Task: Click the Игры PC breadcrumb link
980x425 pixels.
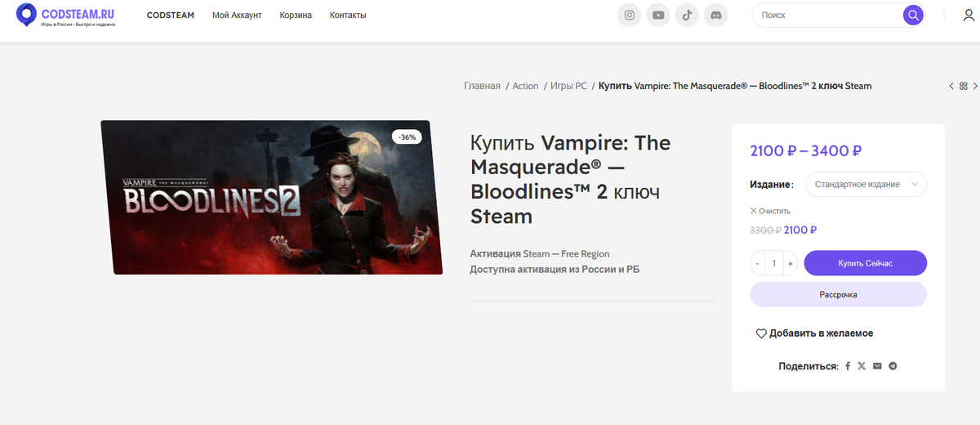Action: point(568,86)
